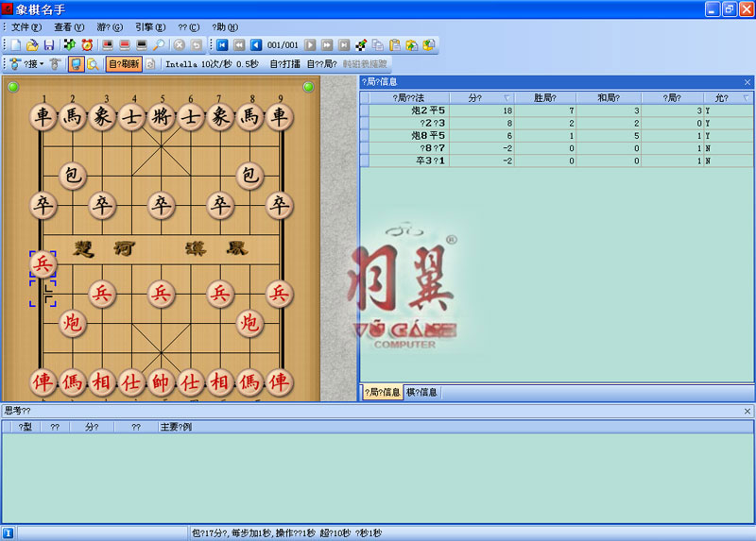Image resolution: width=756 pixels, height=541 pixels.
Task: Select the ?2?3 opening move row
Action: [x=557, y=124]
